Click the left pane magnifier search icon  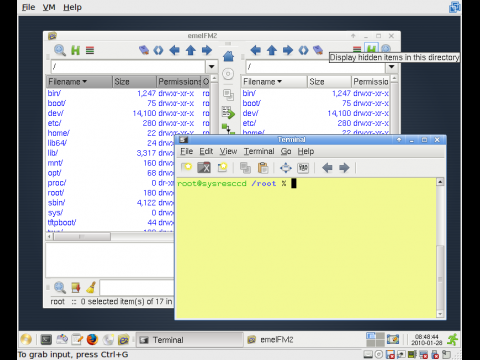60,50
